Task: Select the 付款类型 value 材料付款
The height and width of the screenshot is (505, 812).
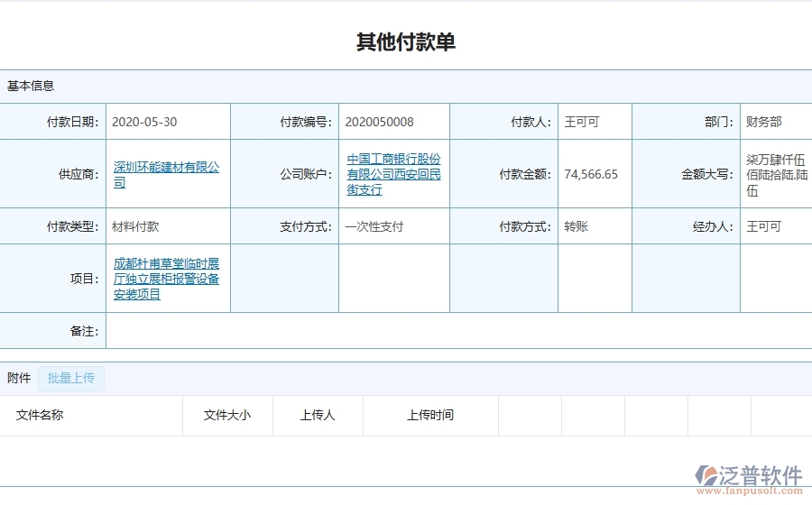Action: (x=135, y=226)
